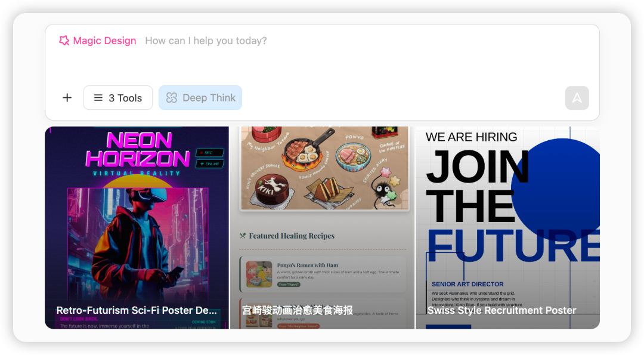
Task: Open the 3 Tools dropdown
Action: coord(118,98)
